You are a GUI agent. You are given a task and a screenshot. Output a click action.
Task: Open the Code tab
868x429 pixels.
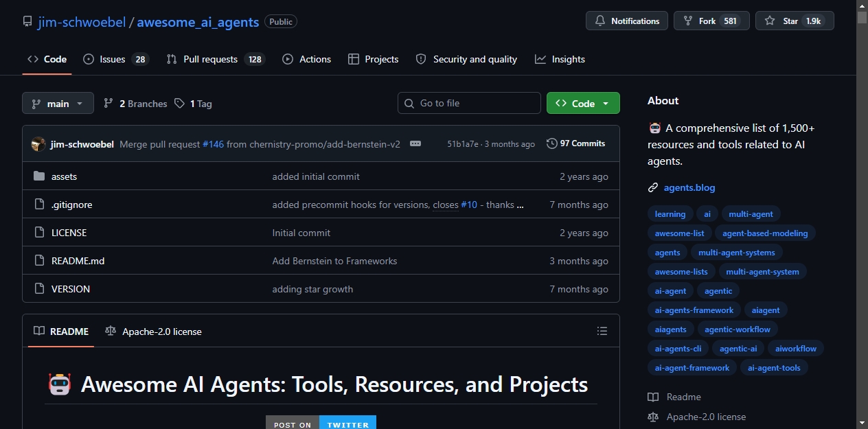(47, 59)
